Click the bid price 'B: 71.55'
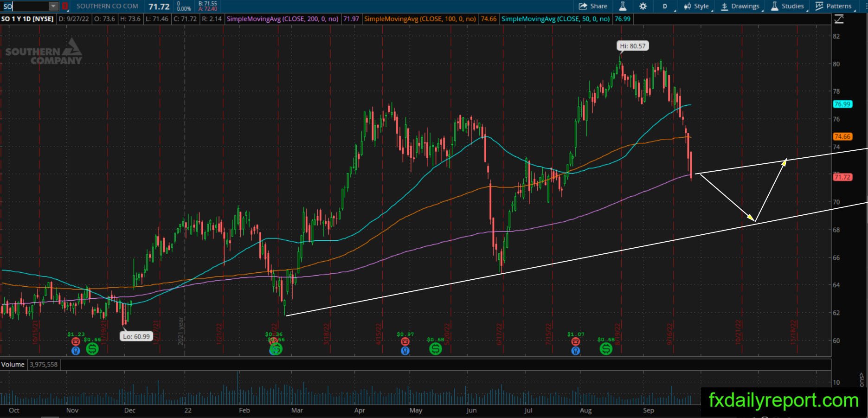 pyautogui.click(x=207, y=4)
